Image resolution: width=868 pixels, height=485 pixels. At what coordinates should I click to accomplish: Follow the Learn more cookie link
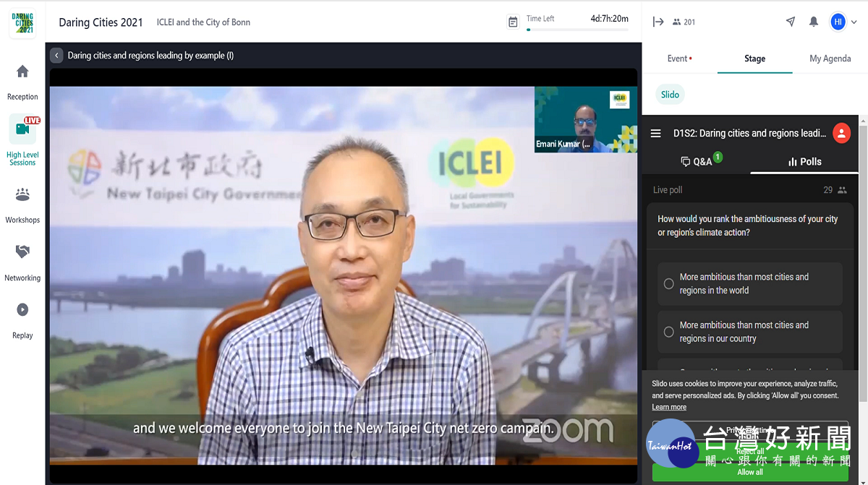coord(669,407)
